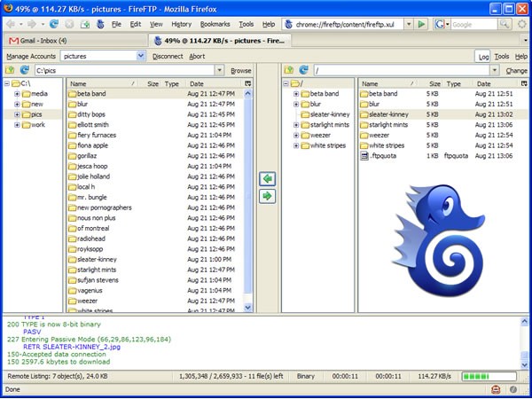
Task: Click the local path field C:\pics
Action: click(x=124, y=71)
